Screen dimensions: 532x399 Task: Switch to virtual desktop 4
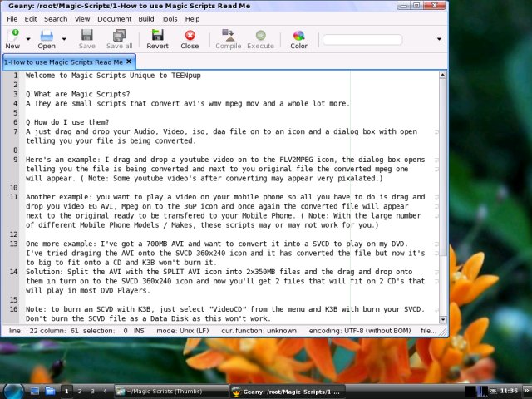[105, 392]
